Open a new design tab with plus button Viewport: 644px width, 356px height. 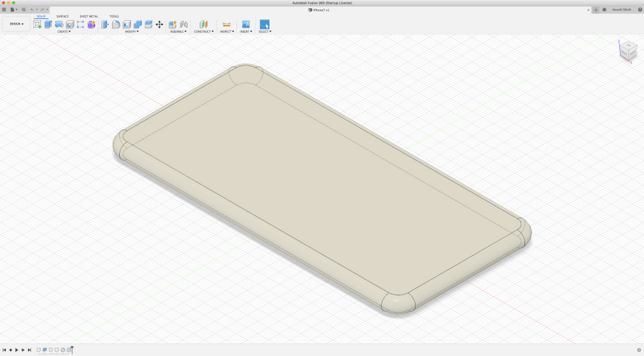[x=596, y=10]
